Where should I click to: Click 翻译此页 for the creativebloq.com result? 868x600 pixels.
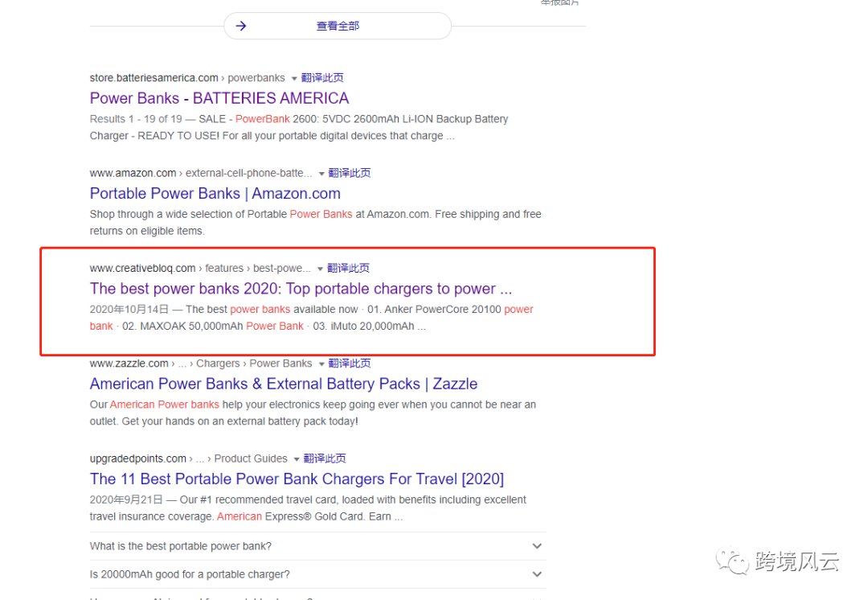[348, 268]
